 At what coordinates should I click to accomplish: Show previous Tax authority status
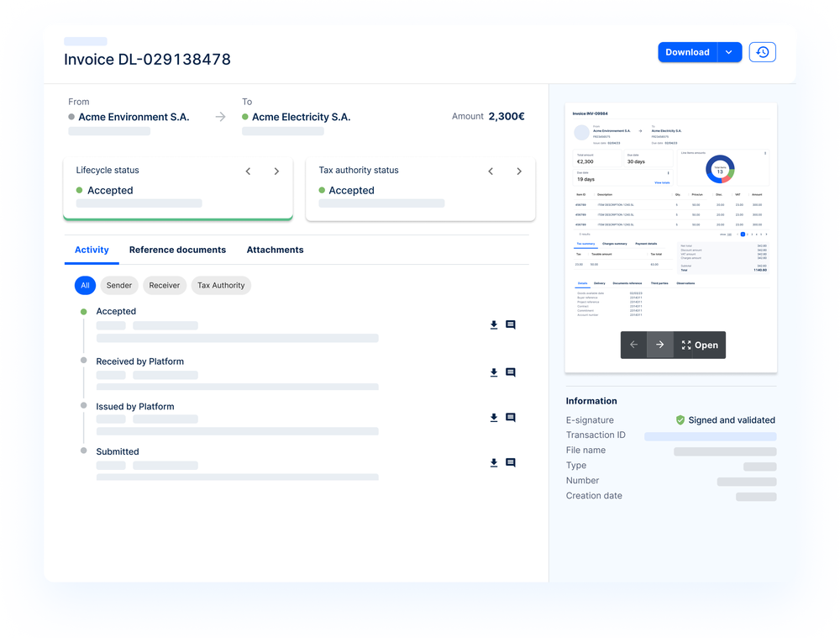pos(491,171)
